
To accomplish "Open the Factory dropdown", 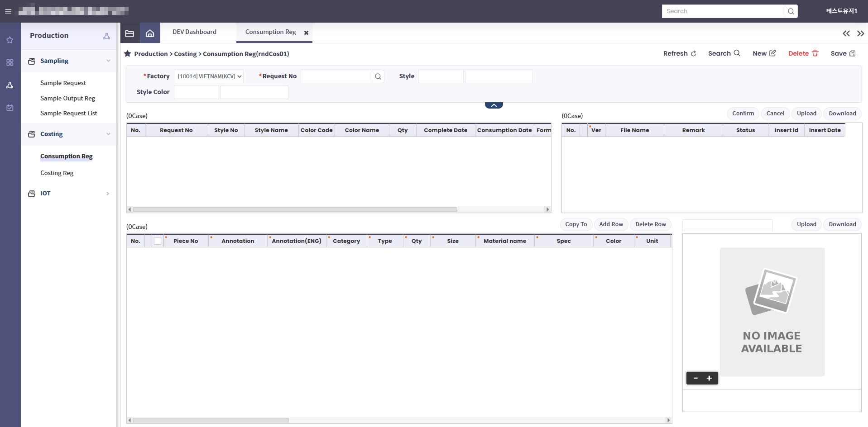I will coord(209,76).
